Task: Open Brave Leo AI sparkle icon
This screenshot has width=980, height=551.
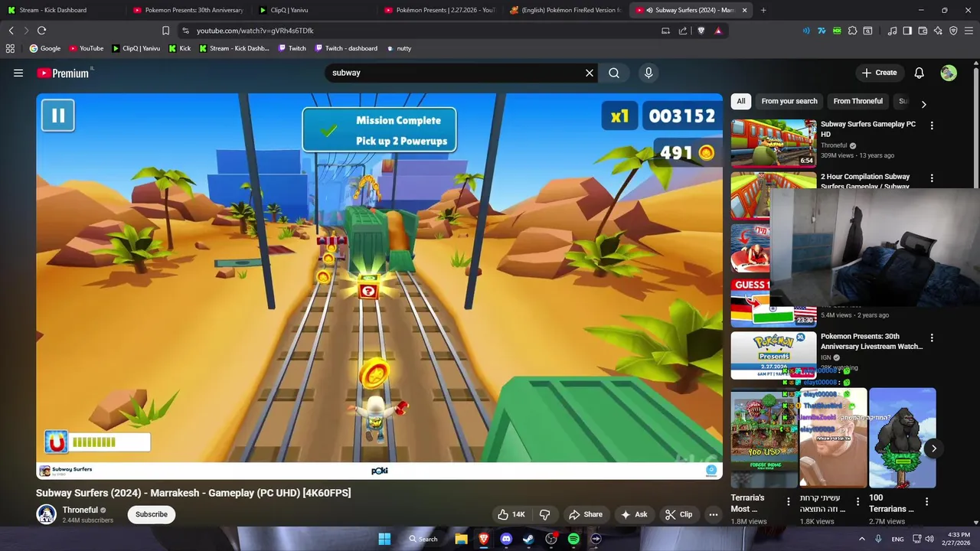Action: tap(938, 31)
